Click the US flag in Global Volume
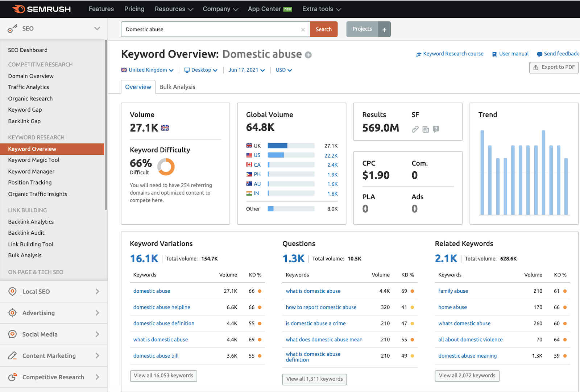This screenshot has height=392, width=580. coord(249,155)
